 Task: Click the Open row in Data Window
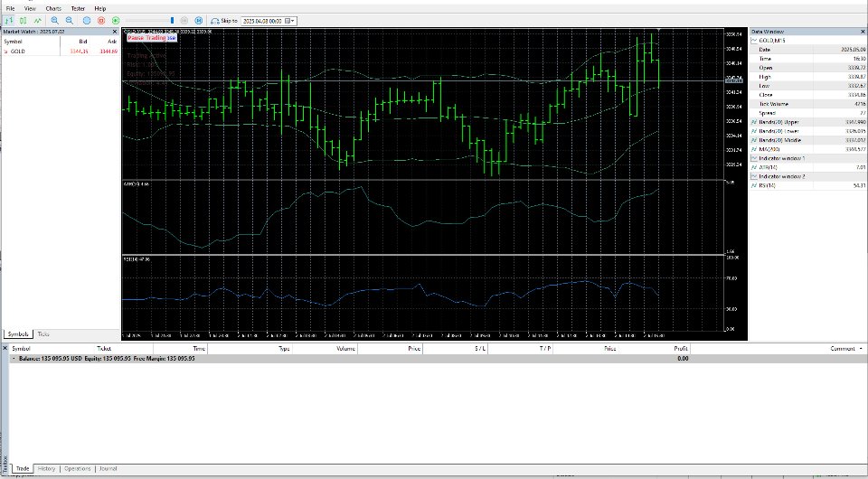808,68
